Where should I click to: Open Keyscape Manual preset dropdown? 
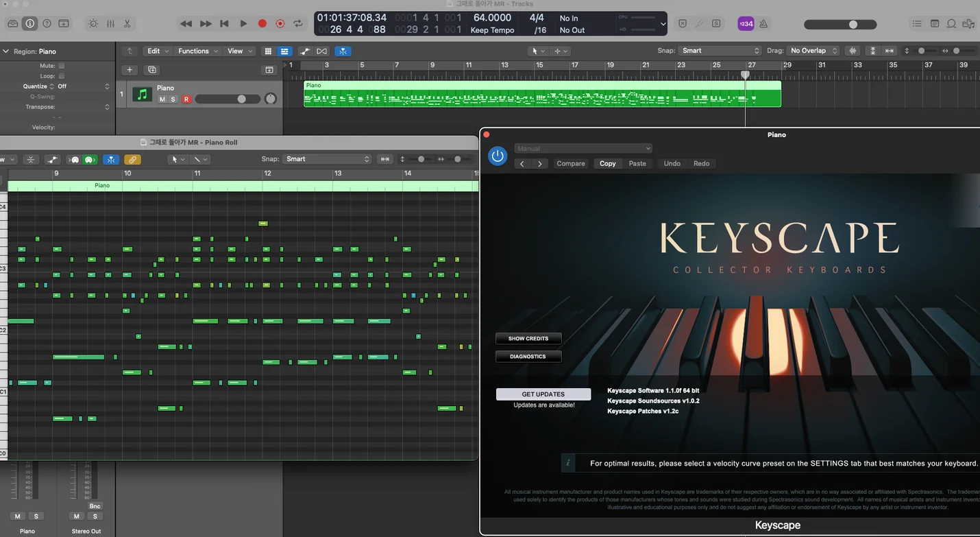pos(583,148)
